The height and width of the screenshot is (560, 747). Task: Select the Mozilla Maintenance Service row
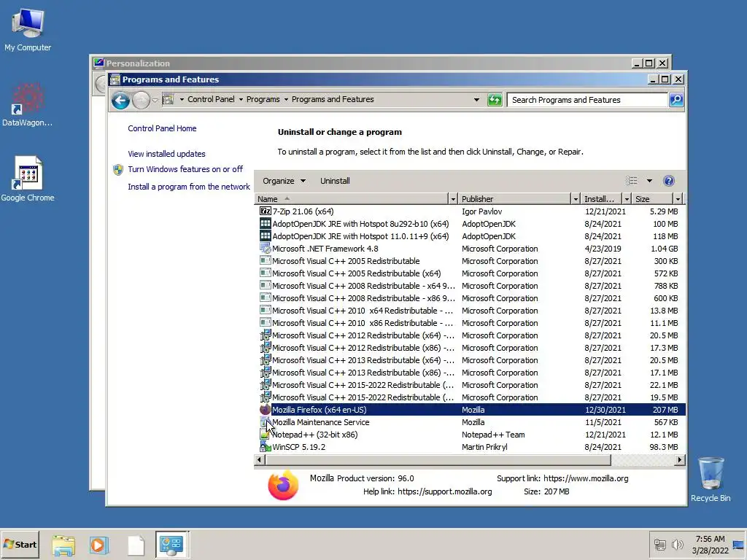point(470,422)
